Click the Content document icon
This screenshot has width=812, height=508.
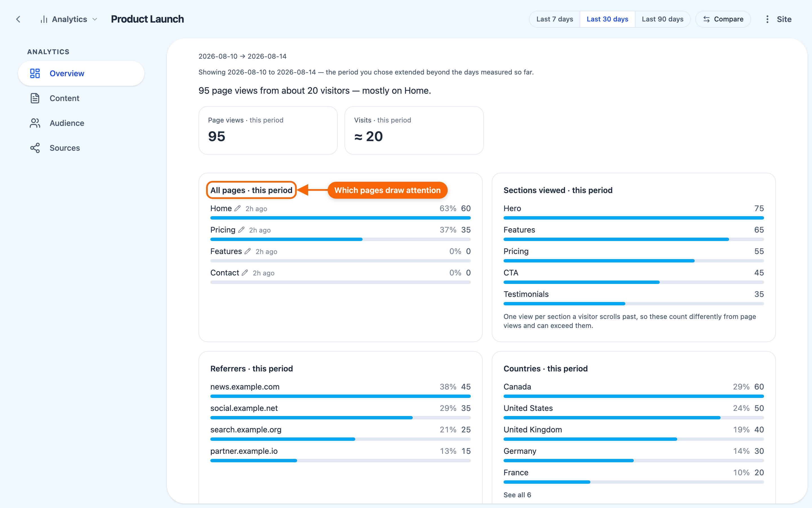[35, 98]
